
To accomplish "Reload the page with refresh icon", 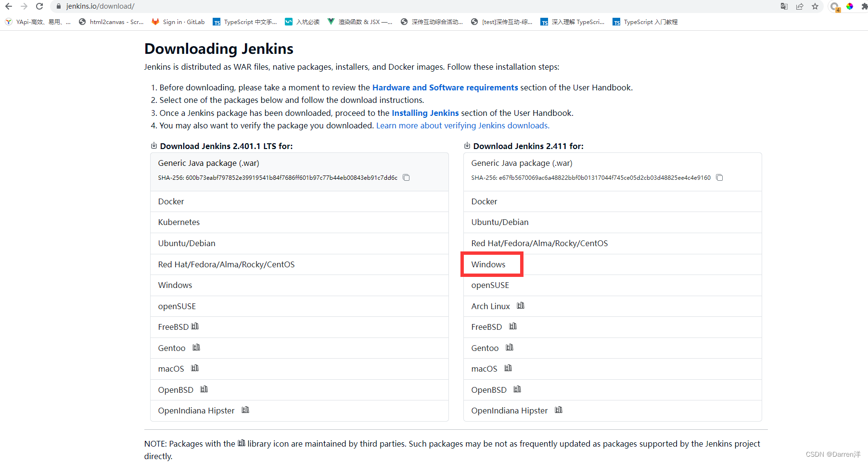I will [39, 6].
